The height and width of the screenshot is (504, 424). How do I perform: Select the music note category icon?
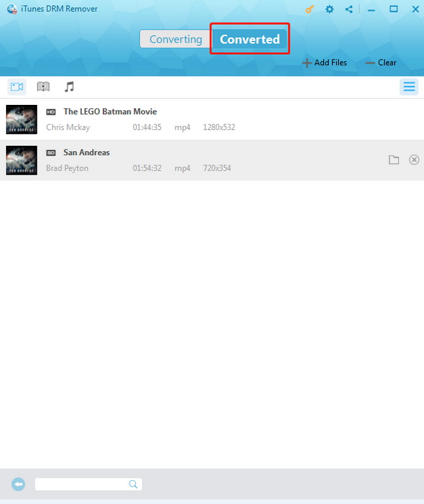pos(69,87)
